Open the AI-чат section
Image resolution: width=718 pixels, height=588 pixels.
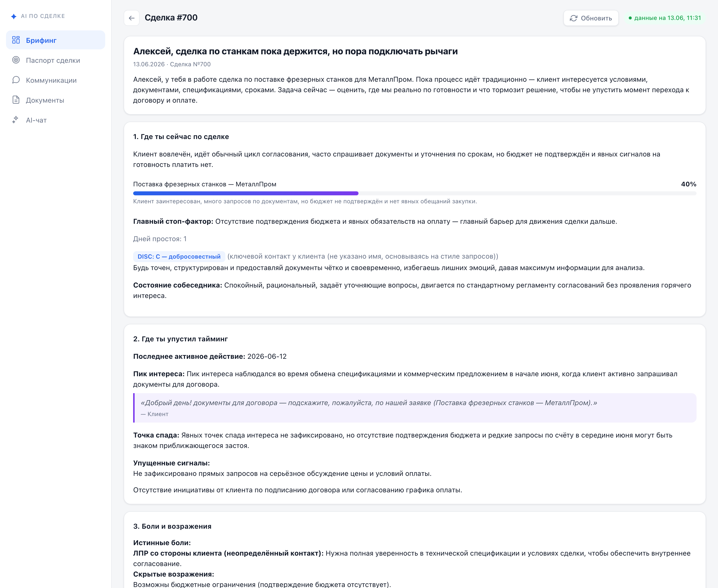(x=56, y=120)
